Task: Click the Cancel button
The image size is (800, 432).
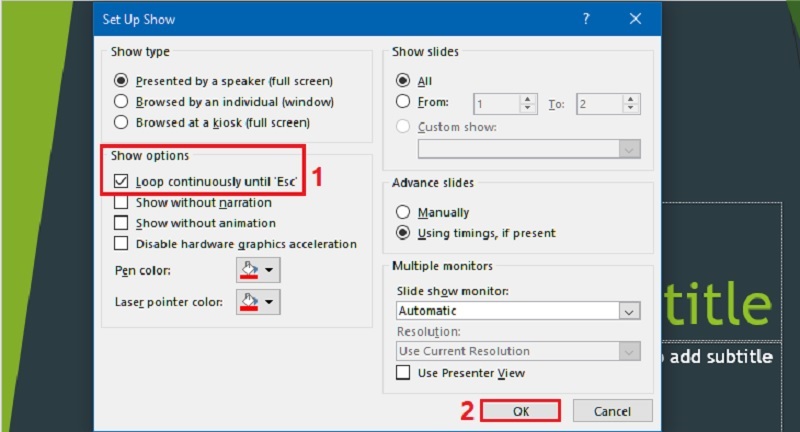Action: point(612,411)
